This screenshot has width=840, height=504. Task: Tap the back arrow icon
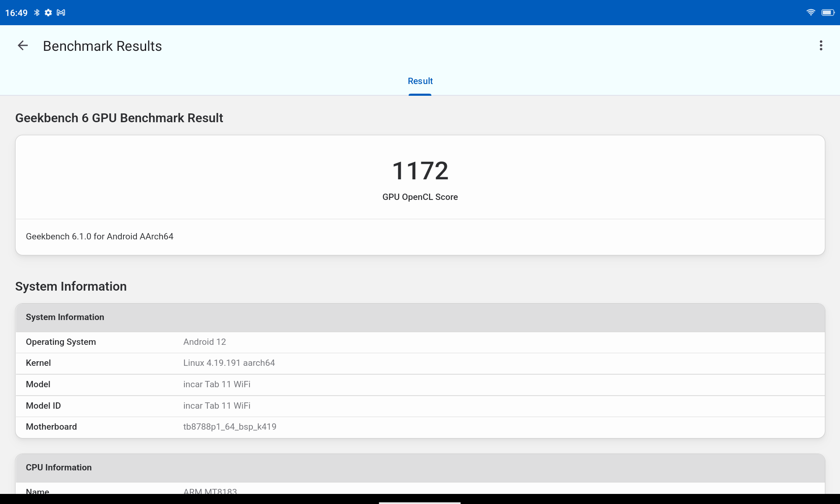(23, 45)
